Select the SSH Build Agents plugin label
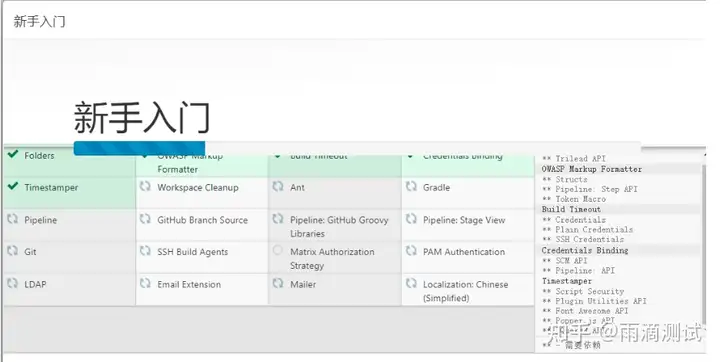Viewport: 720px width, 362px height. pyautogui.click(x=192, y=252)
